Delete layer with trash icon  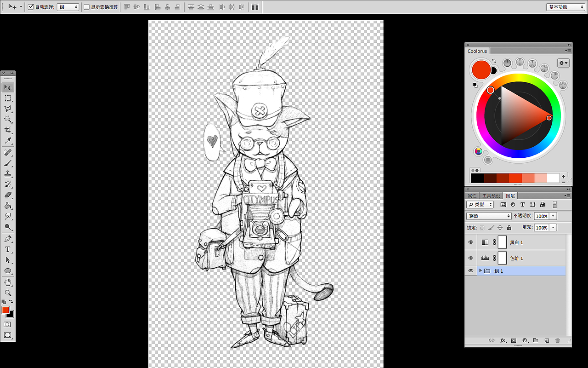point(558,340)
